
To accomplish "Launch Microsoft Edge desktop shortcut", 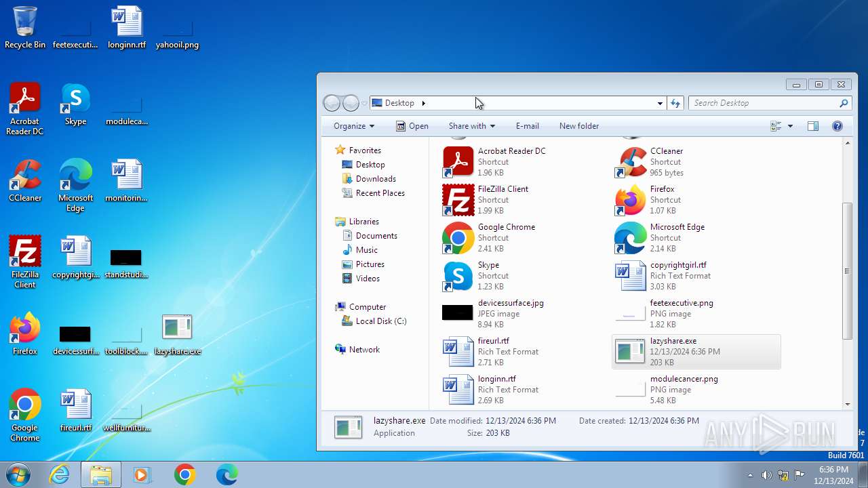I will click(x=75, y=186).
